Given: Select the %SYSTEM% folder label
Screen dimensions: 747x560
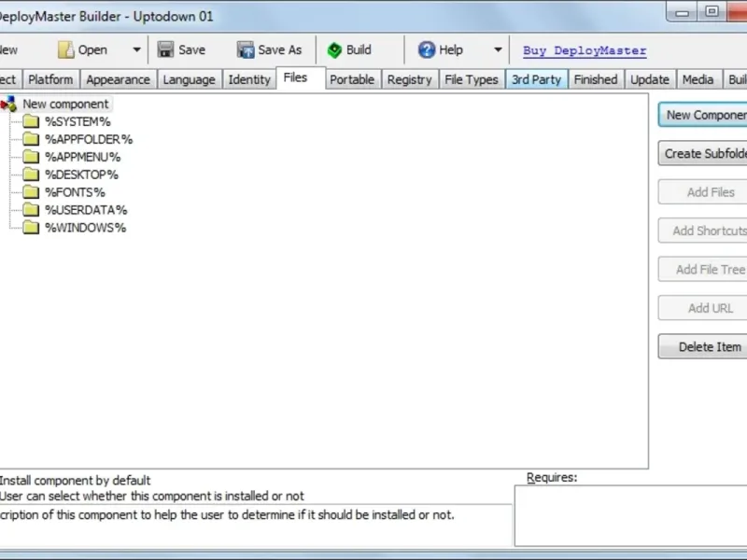Looking at the screenshot, I should [x=78, y=122].
